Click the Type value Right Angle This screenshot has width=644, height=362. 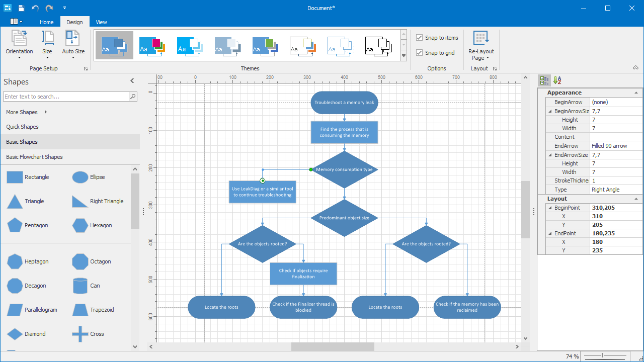coord(616,190)
